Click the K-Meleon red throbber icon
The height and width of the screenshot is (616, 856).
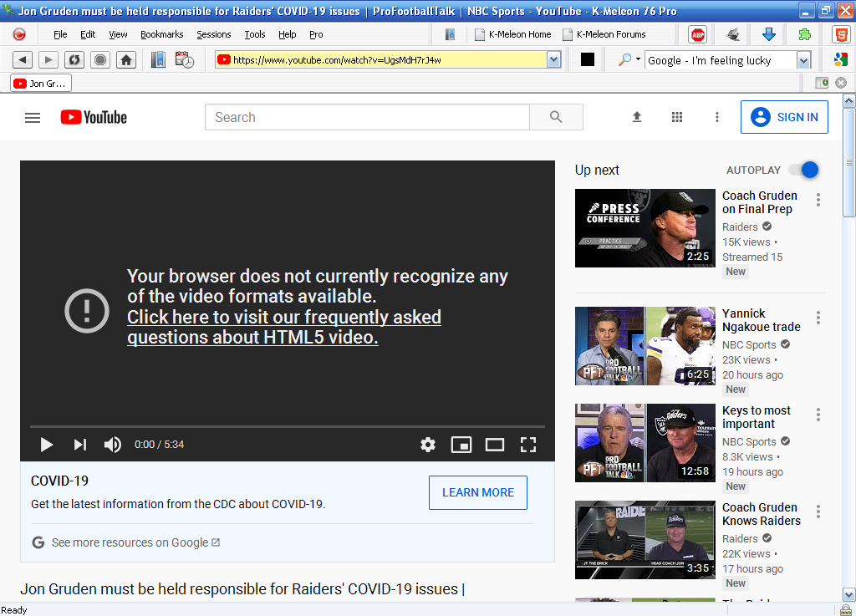coord(19,34)
